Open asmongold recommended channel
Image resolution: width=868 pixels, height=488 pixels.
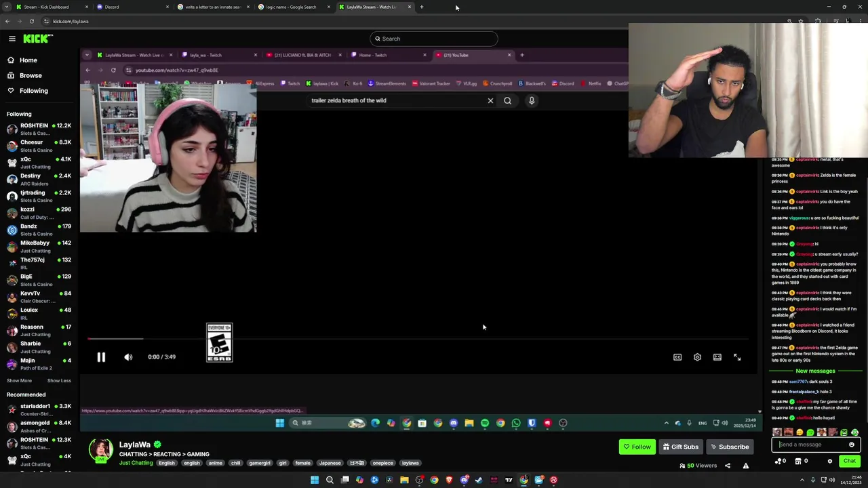39,426
